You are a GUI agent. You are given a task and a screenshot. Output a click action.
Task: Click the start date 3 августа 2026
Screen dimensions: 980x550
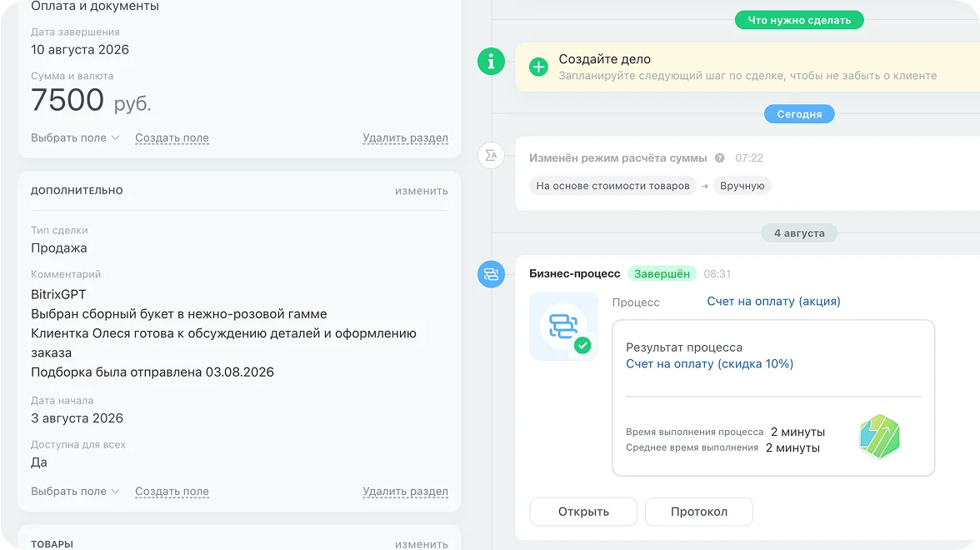(77, 418)
